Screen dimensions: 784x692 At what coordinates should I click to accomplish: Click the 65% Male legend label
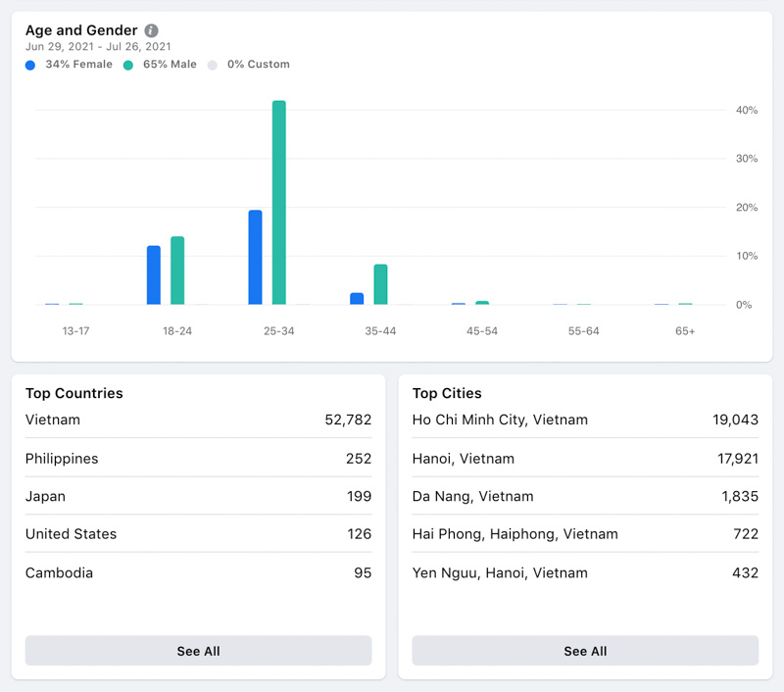[170, 65]
